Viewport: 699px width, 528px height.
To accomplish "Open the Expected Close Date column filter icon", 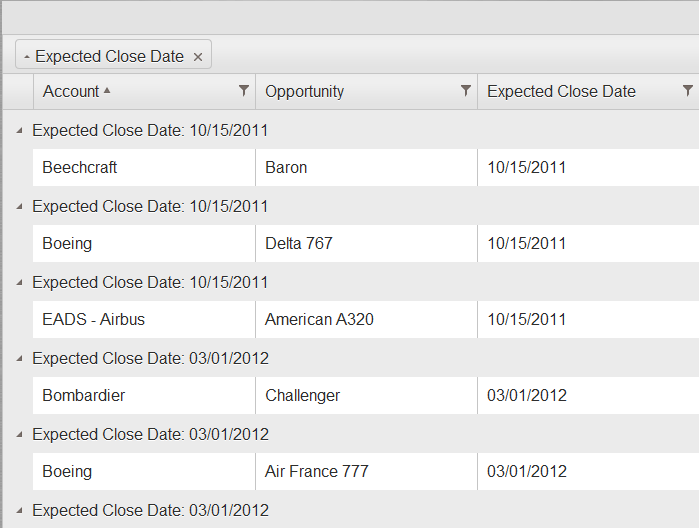I will pyautogui.click(x=688, y=91).
